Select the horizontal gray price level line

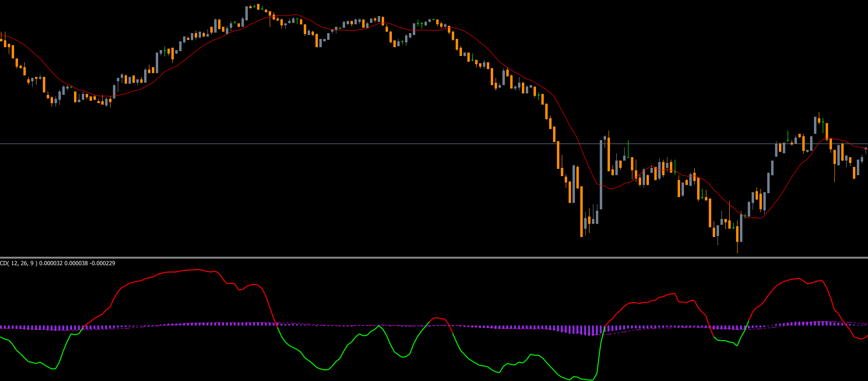tap(292, 144)
